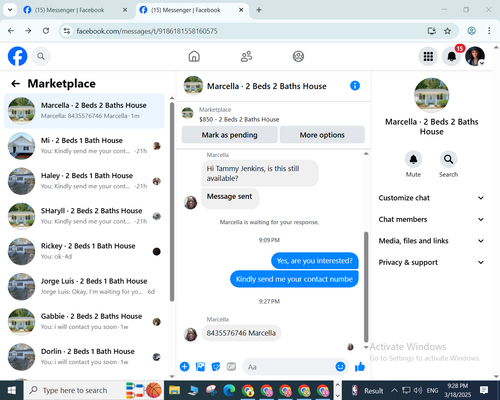
Task: Click the 8435576746 Marcella message bubble
Action: coord(241,333)
